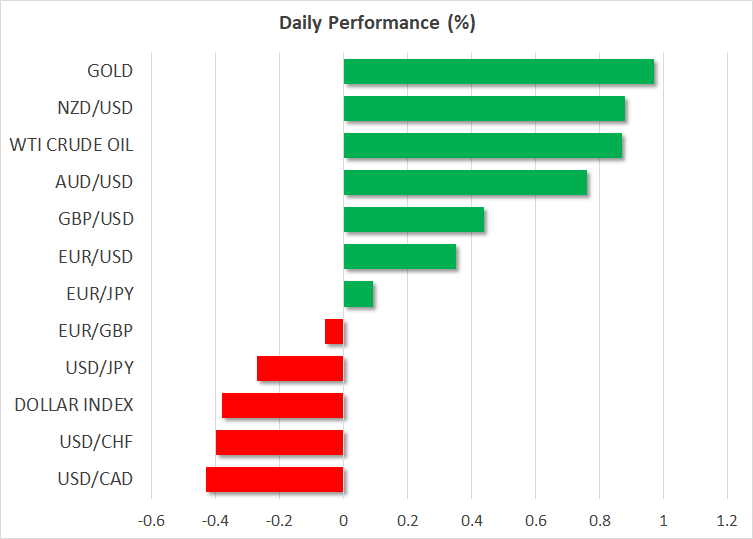Click the 0 value on horizontal axis
This screenshot has width=753, height=539.
343,520
